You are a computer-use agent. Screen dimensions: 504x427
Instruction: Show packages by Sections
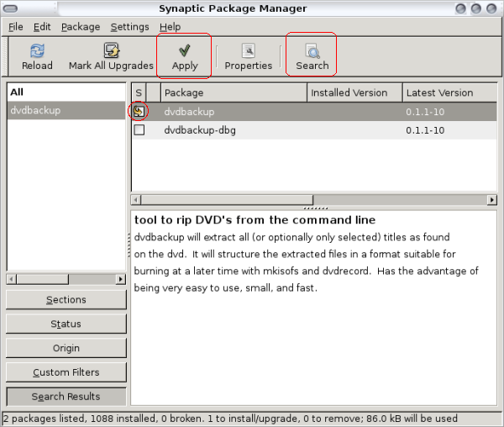(x=66, y=300)
